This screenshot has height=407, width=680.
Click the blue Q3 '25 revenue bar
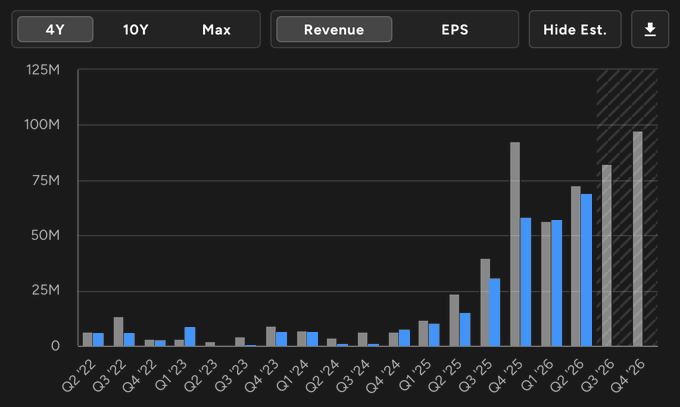(x=495, y=312)
